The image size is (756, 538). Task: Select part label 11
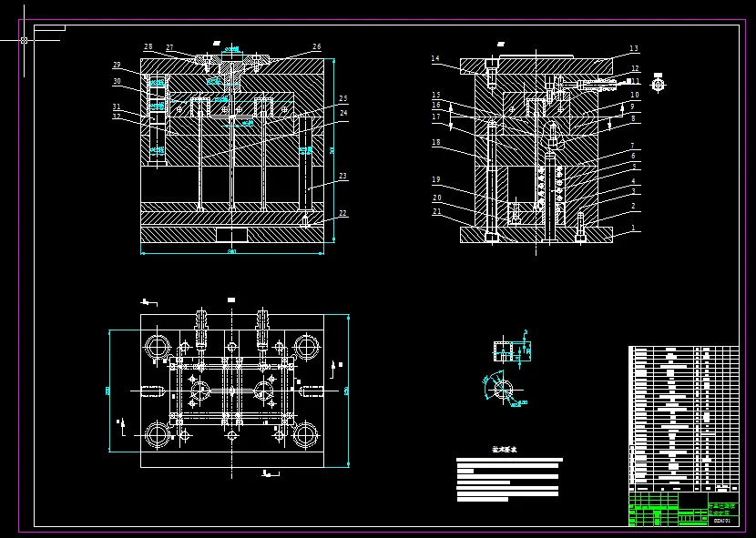[x=636, y=81]
